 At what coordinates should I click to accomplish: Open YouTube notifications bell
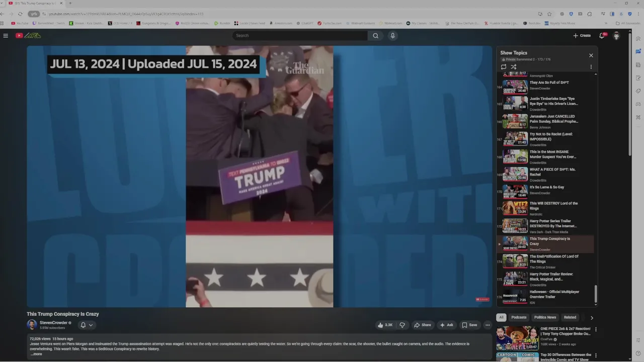(602, 36)
